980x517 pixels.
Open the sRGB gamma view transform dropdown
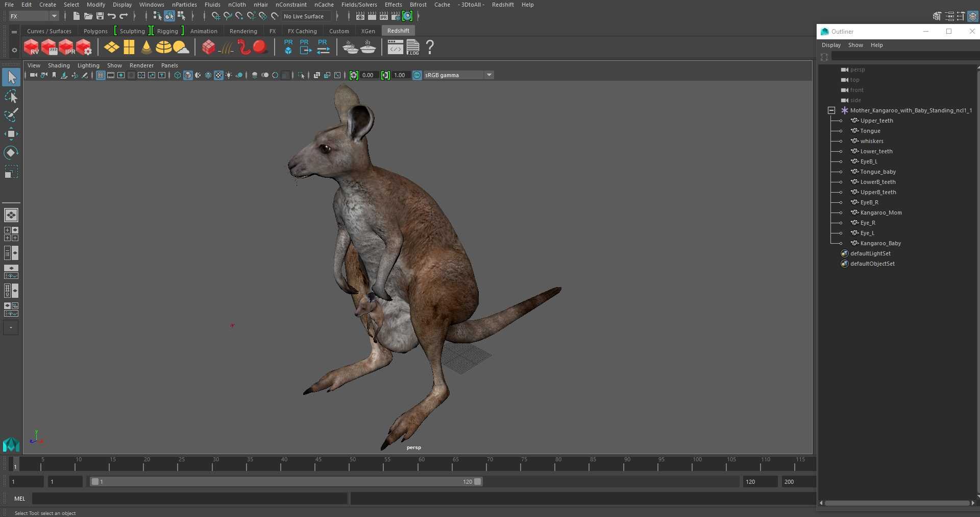tap(458, 75)
